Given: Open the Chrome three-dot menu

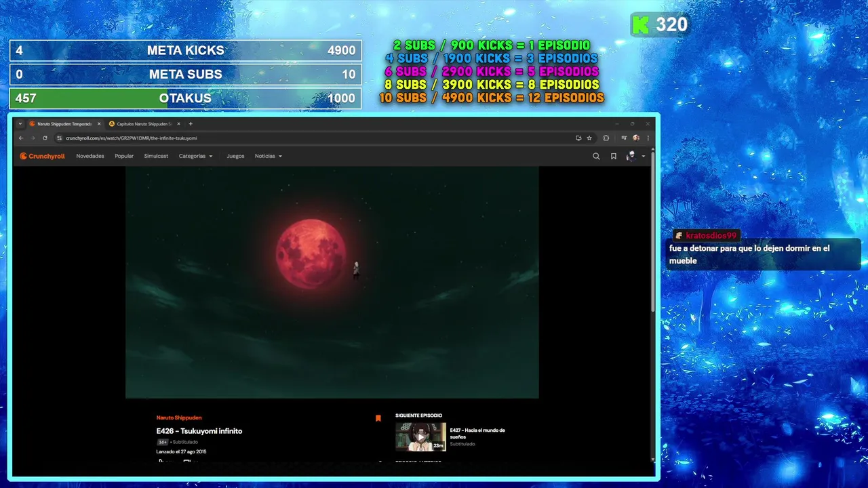Looking at the screenshot, I should point(648,138).
